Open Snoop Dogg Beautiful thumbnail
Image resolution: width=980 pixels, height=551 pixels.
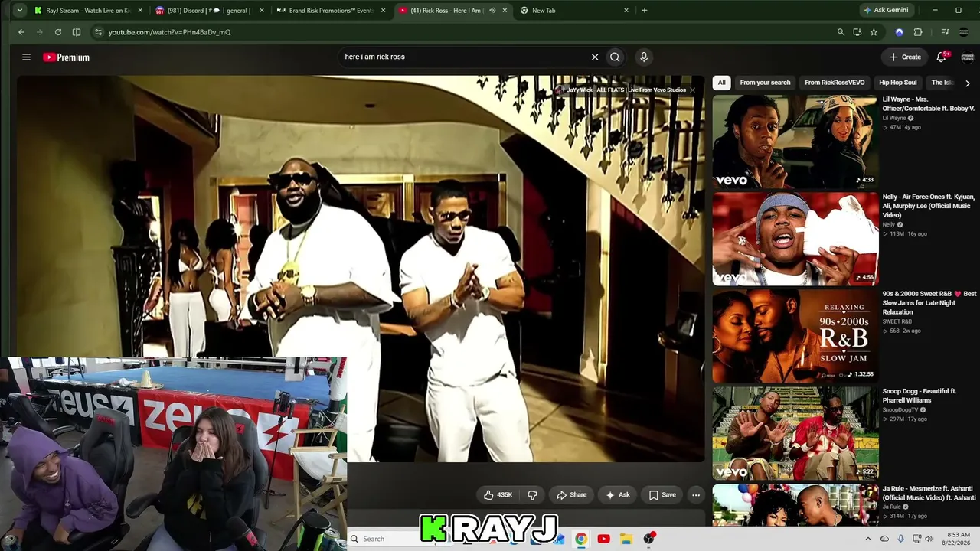[795, 433]
